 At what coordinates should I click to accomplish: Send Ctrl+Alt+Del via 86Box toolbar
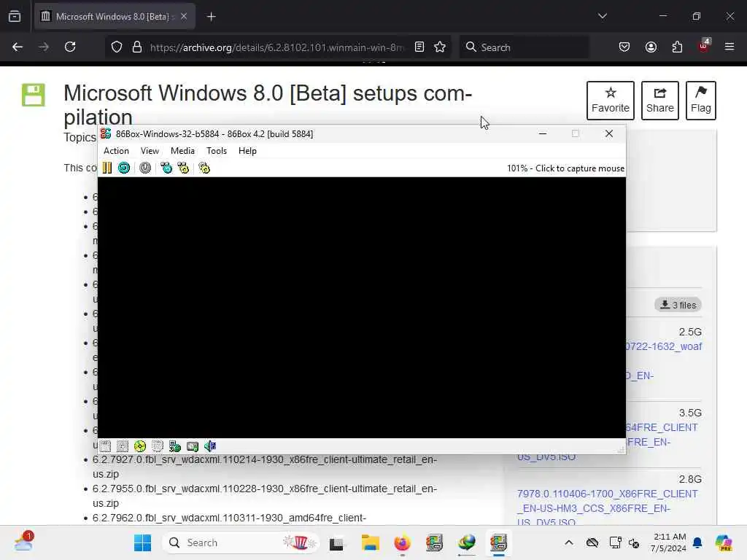pos(166,168)
